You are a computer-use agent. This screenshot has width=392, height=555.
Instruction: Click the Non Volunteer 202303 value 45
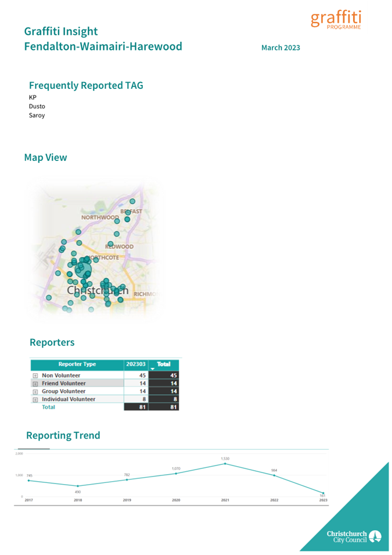[142, 375]
